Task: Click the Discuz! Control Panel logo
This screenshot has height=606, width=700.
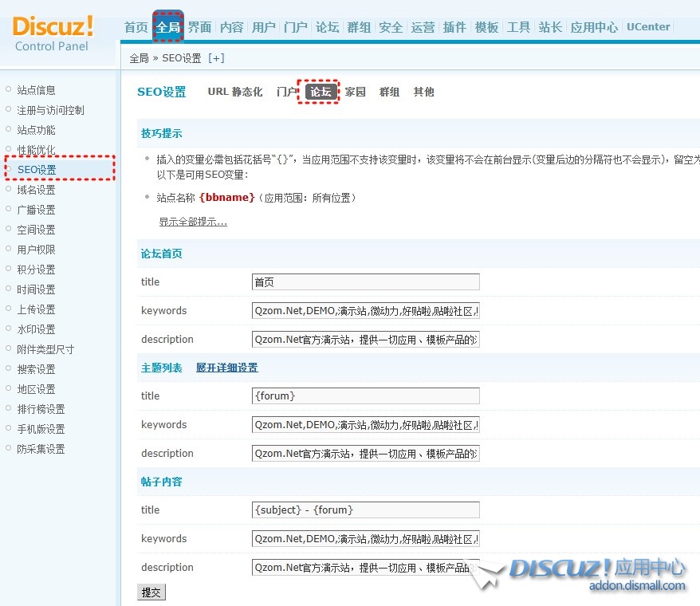Action: click(53, 33)
